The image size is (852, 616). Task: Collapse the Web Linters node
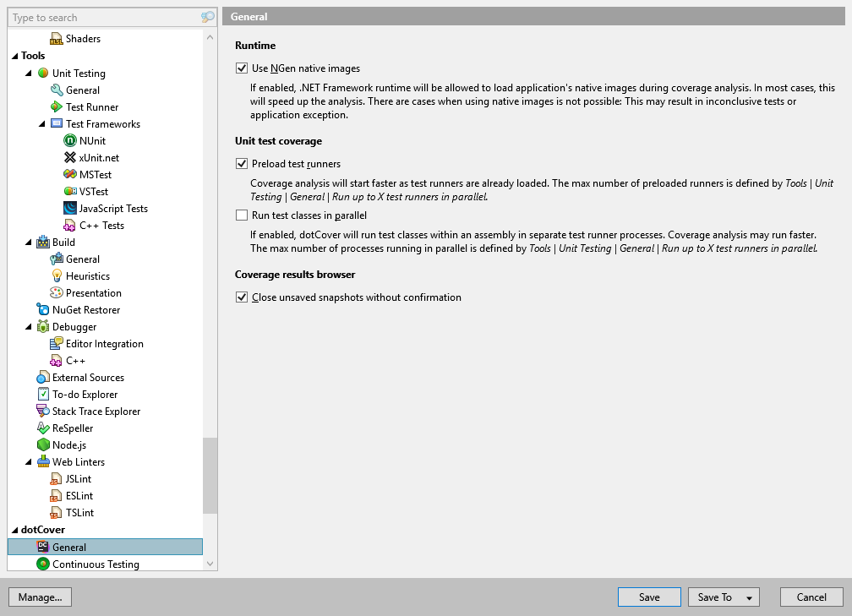28,461
